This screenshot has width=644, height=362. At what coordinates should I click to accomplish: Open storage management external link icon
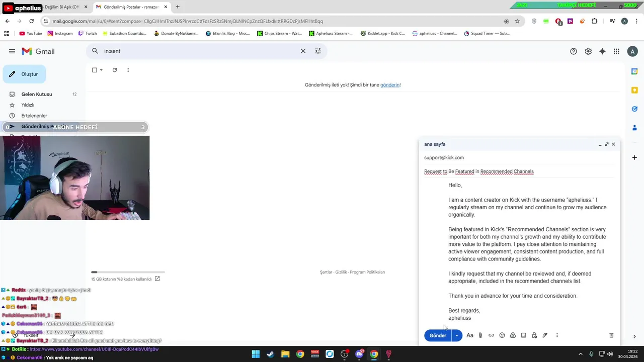[x=157, y=279]
